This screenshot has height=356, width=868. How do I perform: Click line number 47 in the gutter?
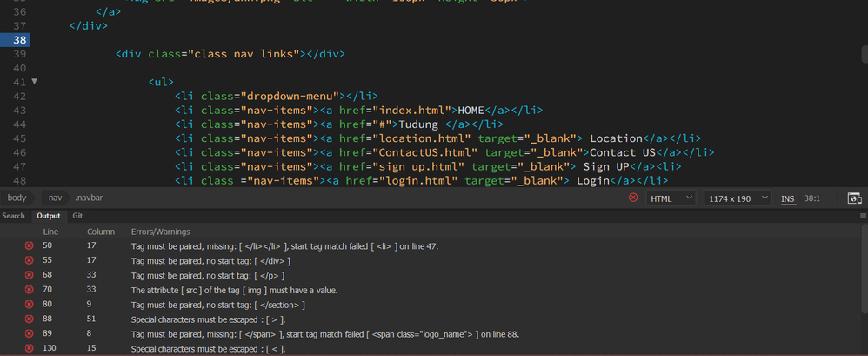click(19, 166)
